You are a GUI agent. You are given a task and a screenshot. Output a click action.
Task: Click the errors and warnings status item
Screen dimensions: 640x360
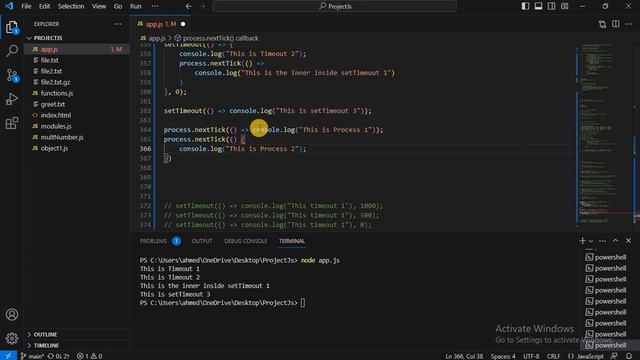[x=90, y=356]
